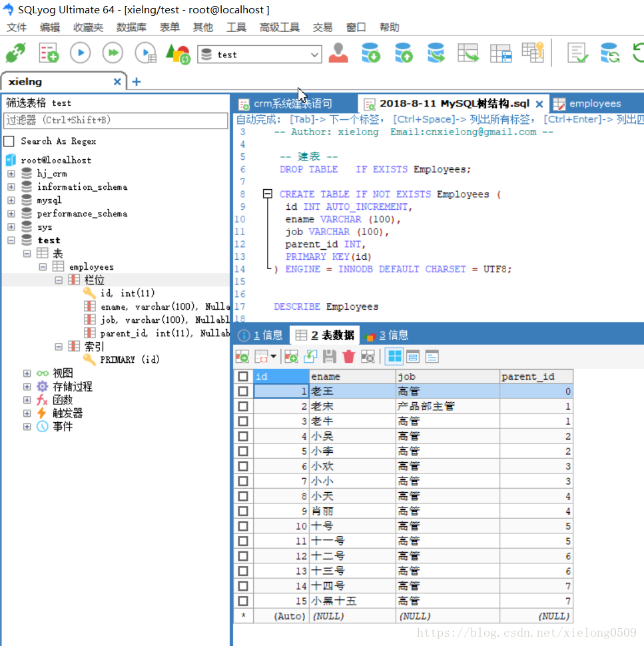Open the 1 信息 result tab
The image size is (644, 646).
point(261,336)
